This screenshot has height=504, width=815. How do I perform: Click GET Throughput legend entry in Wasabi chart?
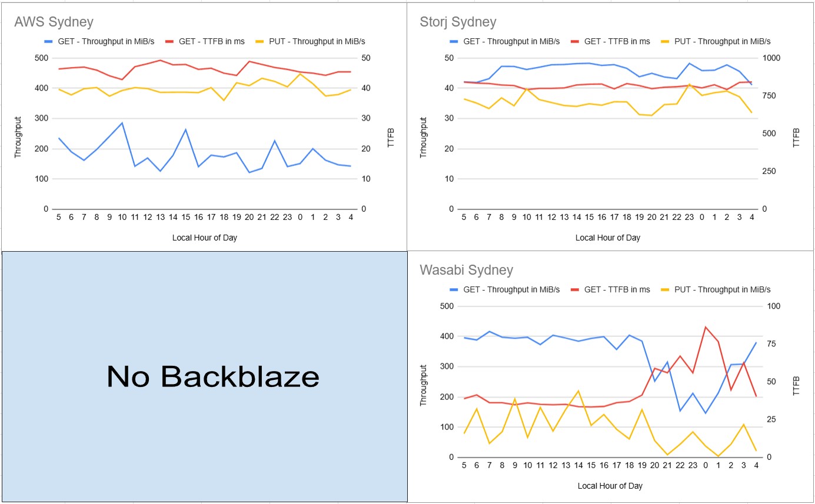tap(505, 289)
